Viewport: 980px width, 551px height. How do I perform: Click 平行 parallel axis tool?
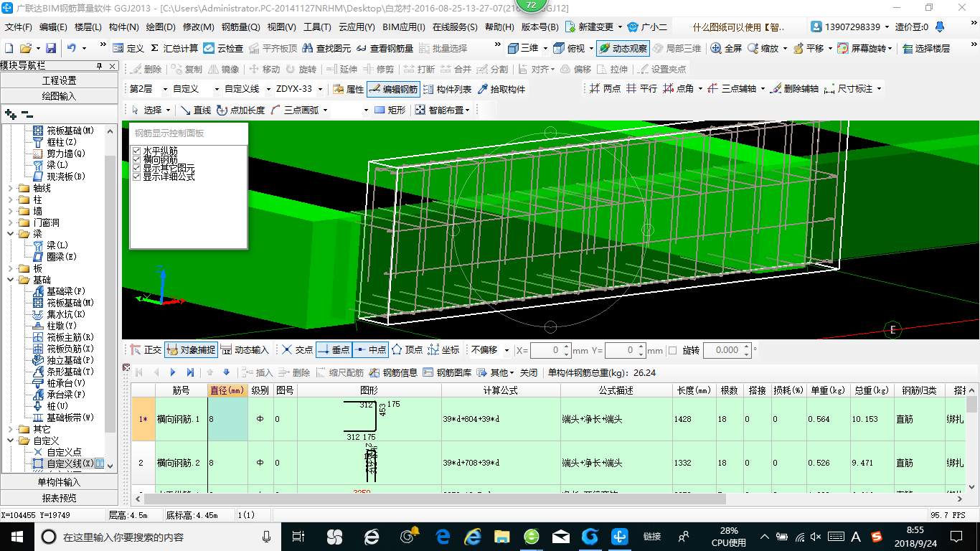click(641, 88)
